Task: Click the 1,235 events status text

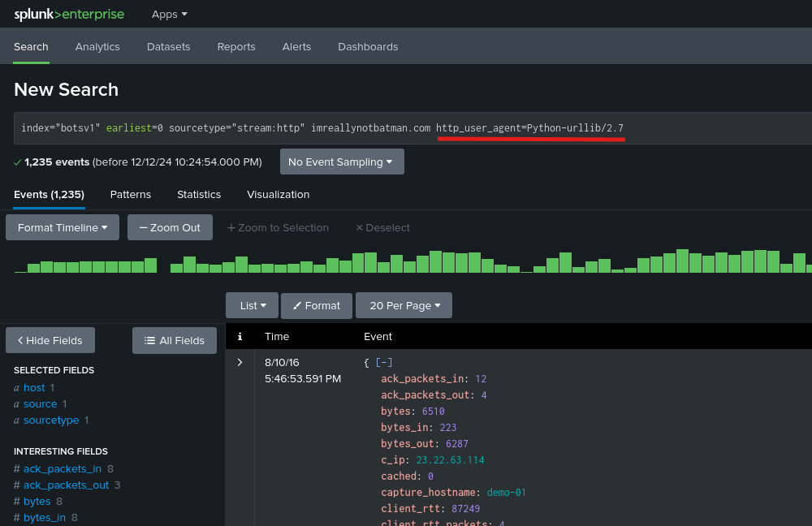Action: [57, 162]
